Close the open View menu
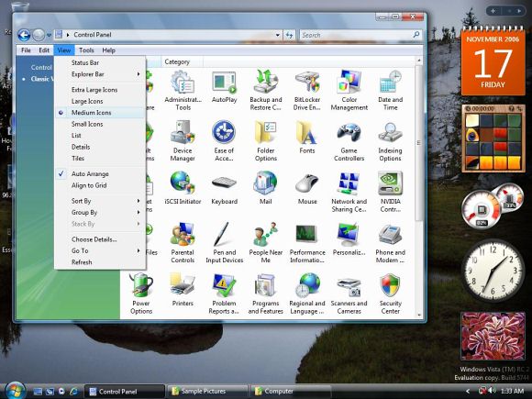Viewport: 532px width, 399px height. pyautogui.click(x=64, y=50)
